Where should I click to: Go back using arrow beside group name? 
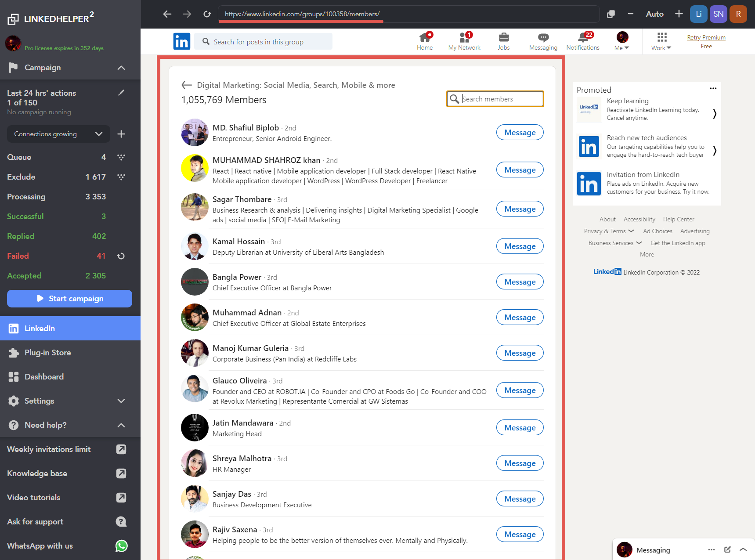pos(187,85)
